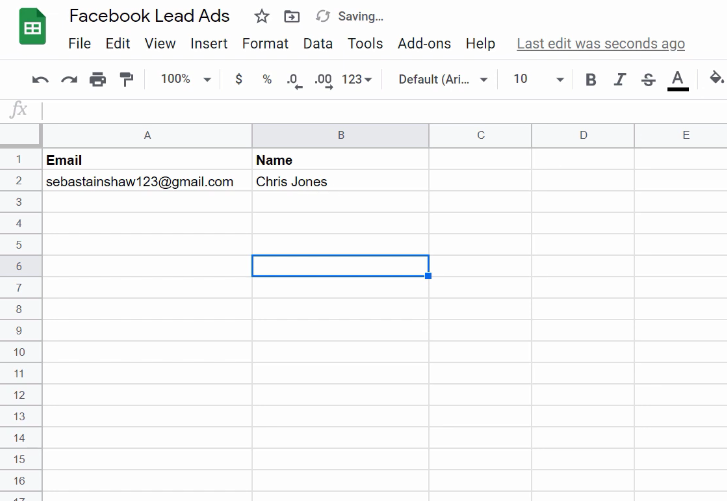727x501 pixels.
Task: Select the Chris Jones cell
Action: click(x=341, y=181)
